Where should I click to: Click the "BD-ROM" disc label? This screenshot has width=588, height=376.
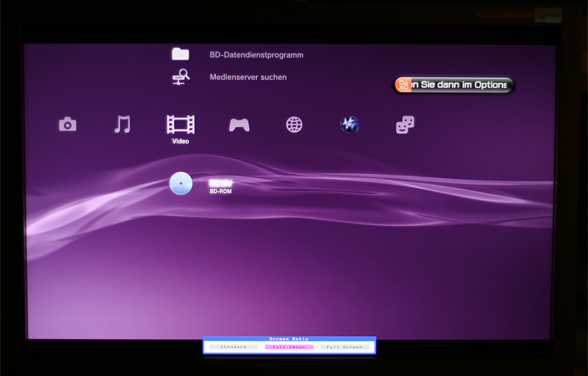(x=221, y=192)
